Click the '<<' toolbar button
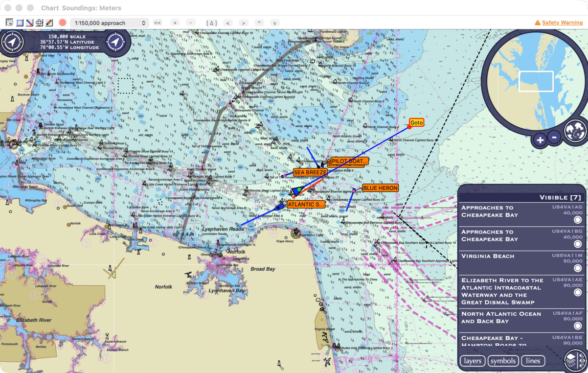The width and height of the screenshot is (588, 373). pos(157,23)
